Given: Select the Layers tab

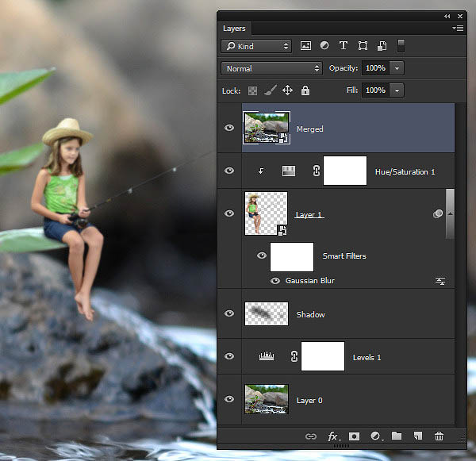Looking at the screenshot, I should click(234, 29).
